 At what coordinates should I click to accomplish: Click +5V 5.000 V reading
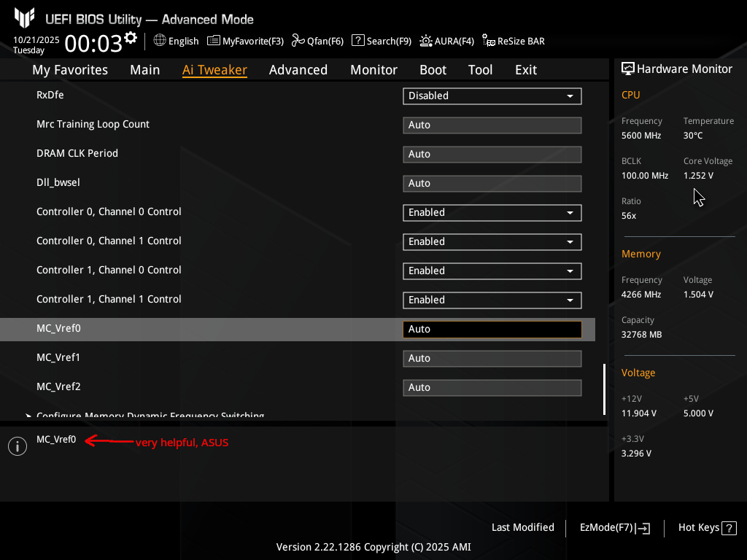point(698,413)
